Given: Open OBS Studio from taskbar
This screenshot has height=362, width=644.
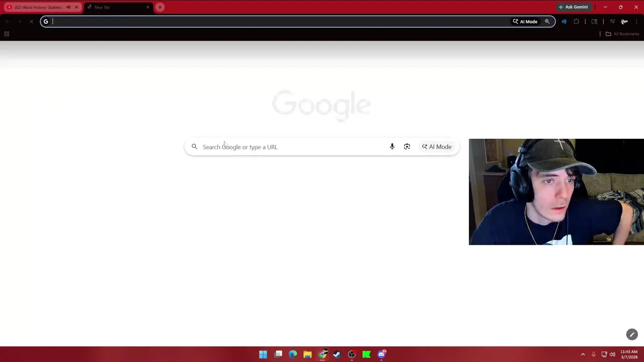Looking at the screenshot, I should 352,354.
